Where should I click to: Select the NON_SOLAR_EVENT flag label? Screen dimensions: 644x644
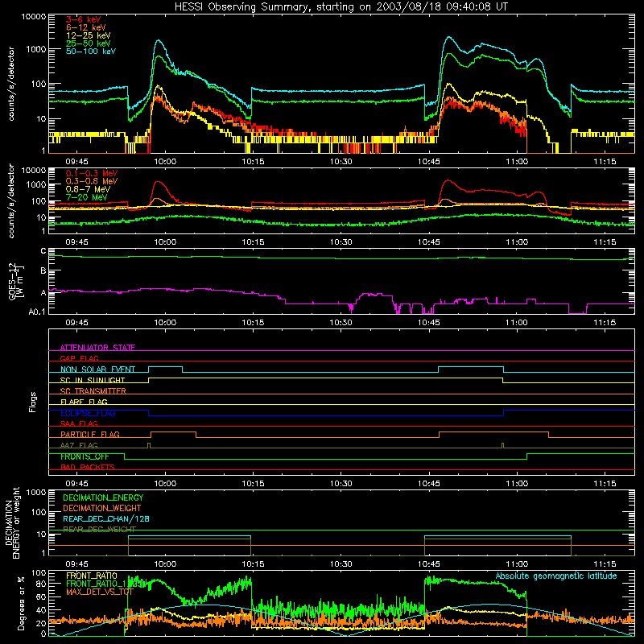(97, 369)
